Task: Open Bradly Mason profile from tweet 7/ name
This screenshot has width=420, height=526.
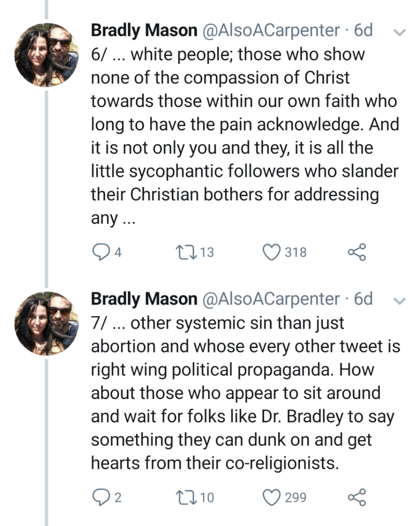Action: (144, 299)
